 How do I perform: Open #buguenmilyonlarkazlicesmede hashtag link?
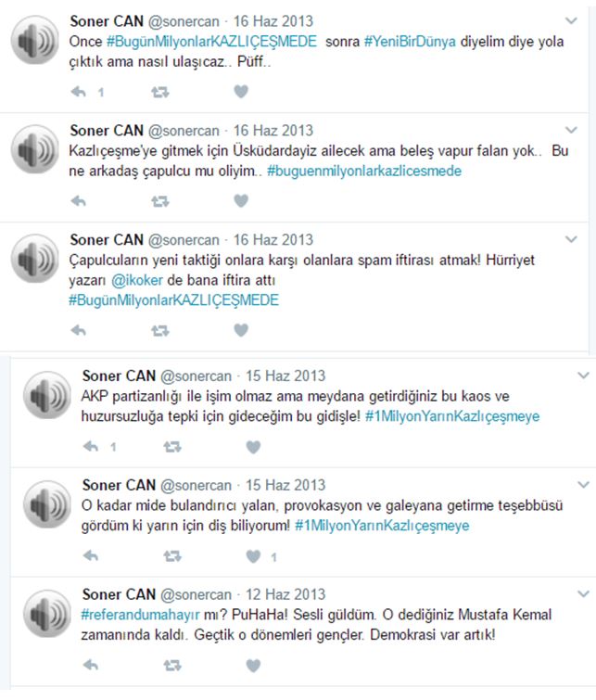pos(364,171)
